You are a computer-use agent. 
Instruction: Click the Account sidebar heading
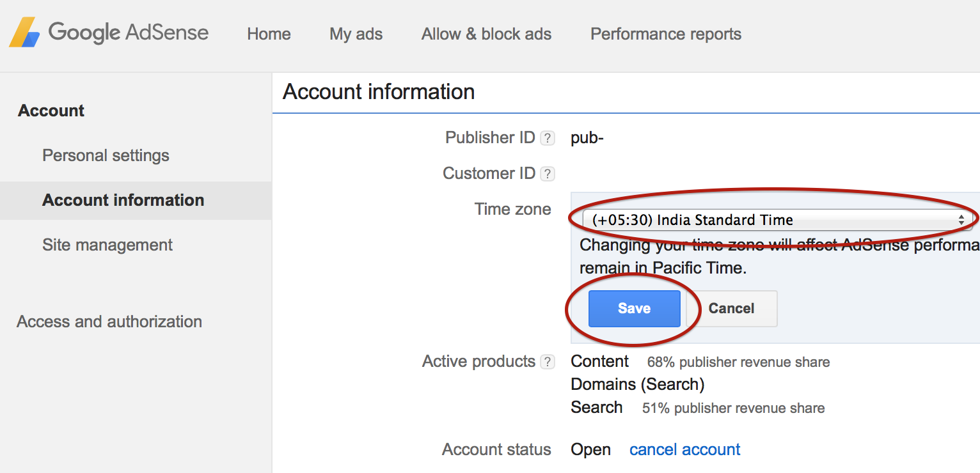tap(51, 111)
